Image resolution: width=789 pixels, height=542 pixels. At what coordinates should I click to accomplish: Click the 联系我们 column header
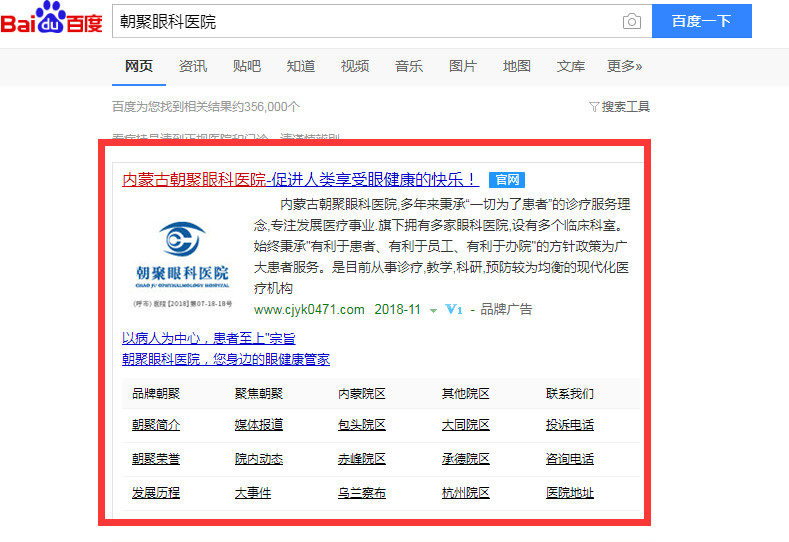pos(570,394)
